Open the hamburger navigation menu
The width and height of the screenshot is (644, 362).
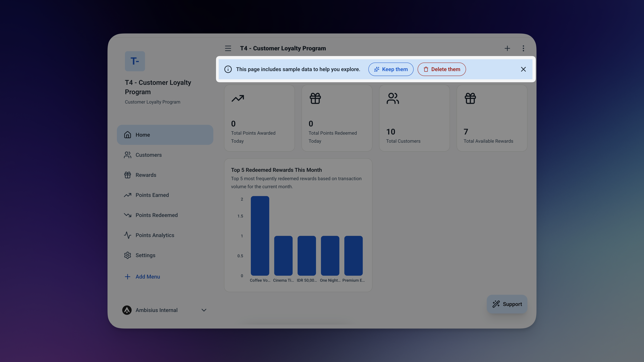[x=228, y=48]
